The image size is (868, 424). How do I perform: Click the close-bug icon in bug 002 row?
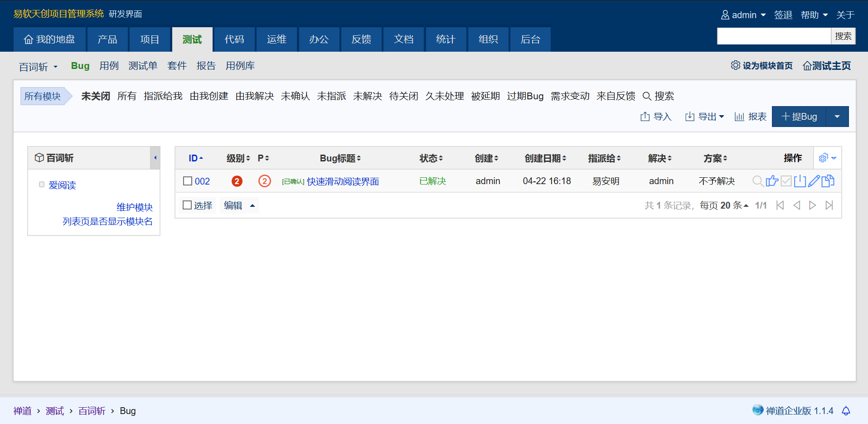point(800,181)
